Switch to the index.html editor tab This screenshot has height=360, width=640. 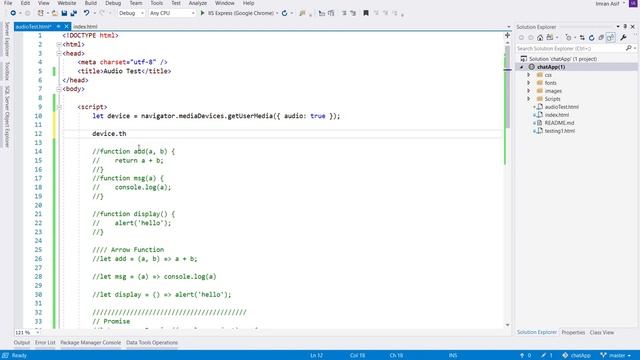pyautogui.click(x=85, y=27)
